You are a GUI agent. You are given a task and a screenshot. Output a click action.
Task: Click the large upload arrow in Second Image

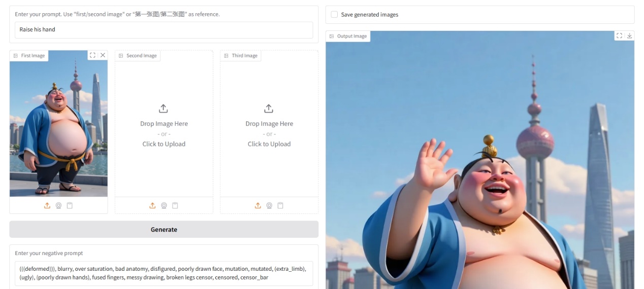point(164,109)
